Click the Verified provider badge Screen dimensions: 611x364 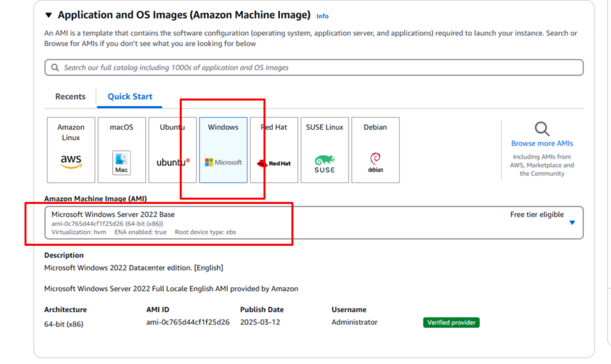tap(451, 322)
